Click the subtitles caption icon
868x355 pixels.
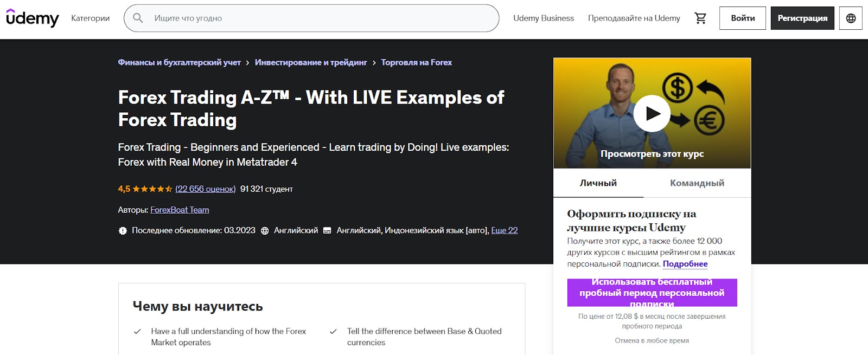(x=327, y=230)
